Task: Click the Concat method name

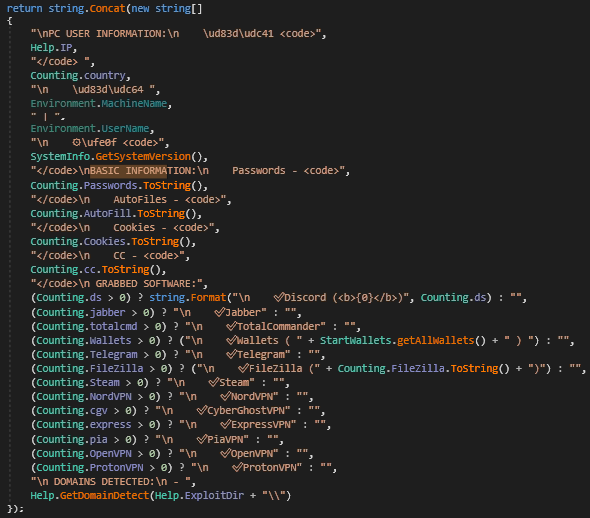Action: point(107,8)
